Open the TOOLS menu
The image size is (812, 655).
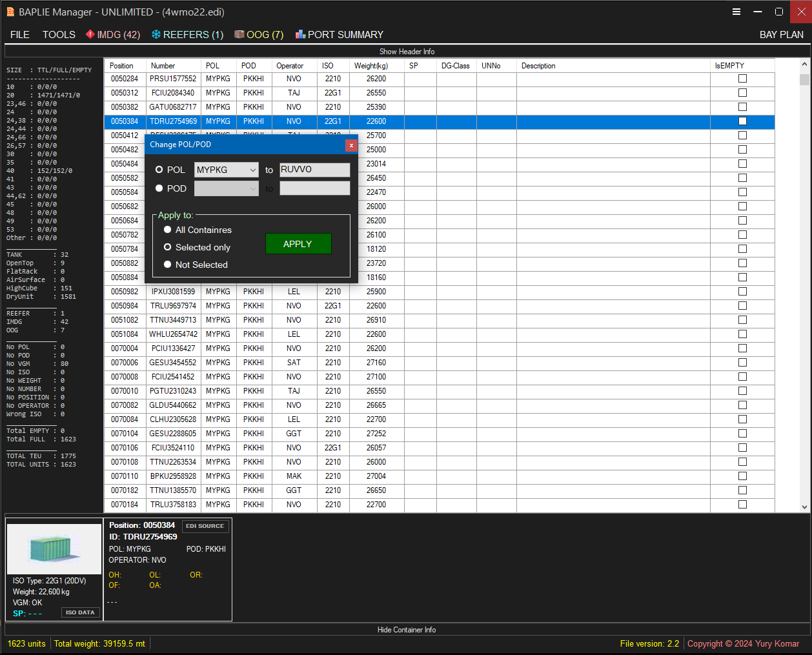point(58,34)
